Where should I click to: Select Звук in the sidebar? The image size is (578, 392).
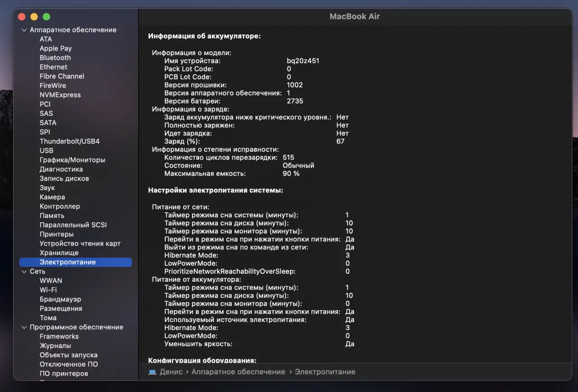click(47, 188)
